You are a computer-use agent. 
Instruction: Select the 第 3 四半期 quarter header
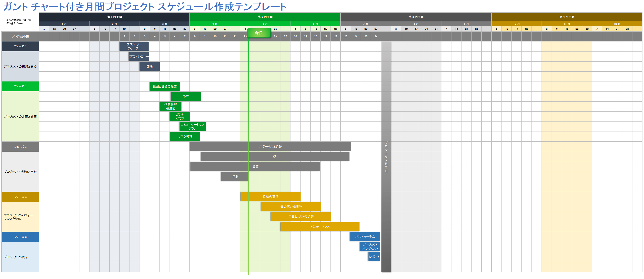click(x=416, y=17)
